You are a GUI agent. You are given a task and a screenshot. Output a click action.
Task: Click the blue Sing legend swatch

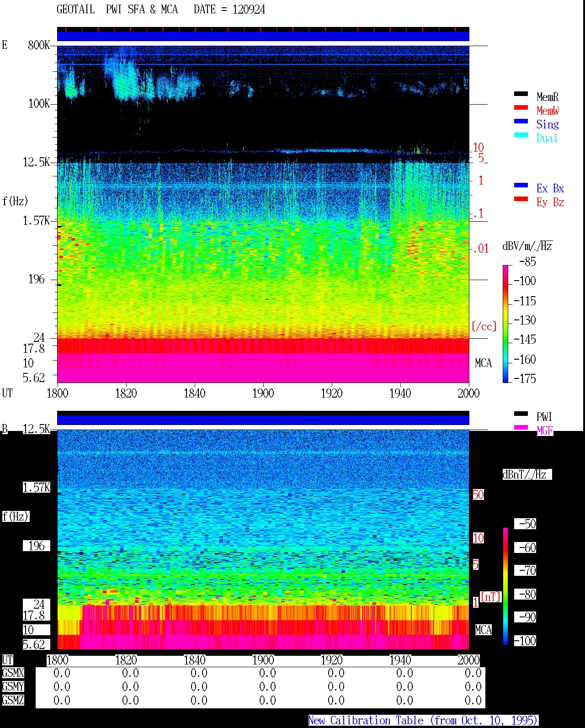tap(521, 121)
